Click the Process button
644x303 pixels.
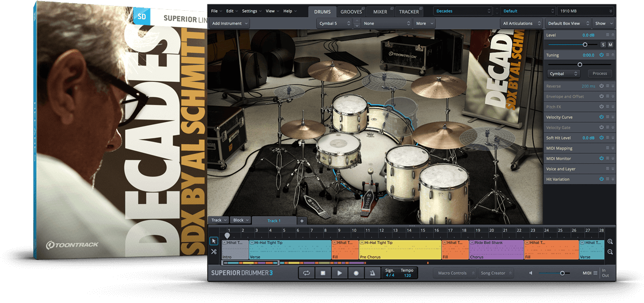point(599,74)
